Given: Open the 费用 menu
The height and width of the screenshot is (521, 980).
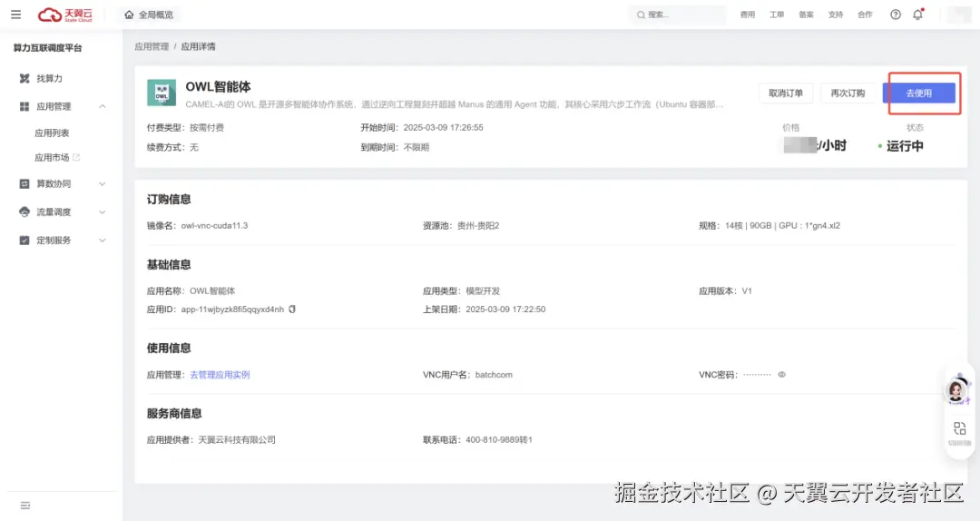Looking at the screenshot, I should pyautogui.click(x=748, y=15).
